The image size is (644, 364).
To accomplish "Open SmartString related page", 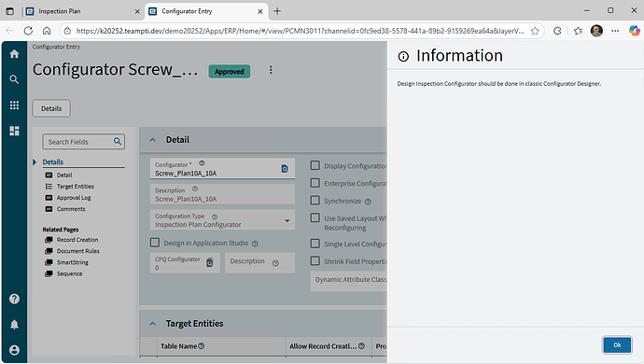I will tap(72, 262).
